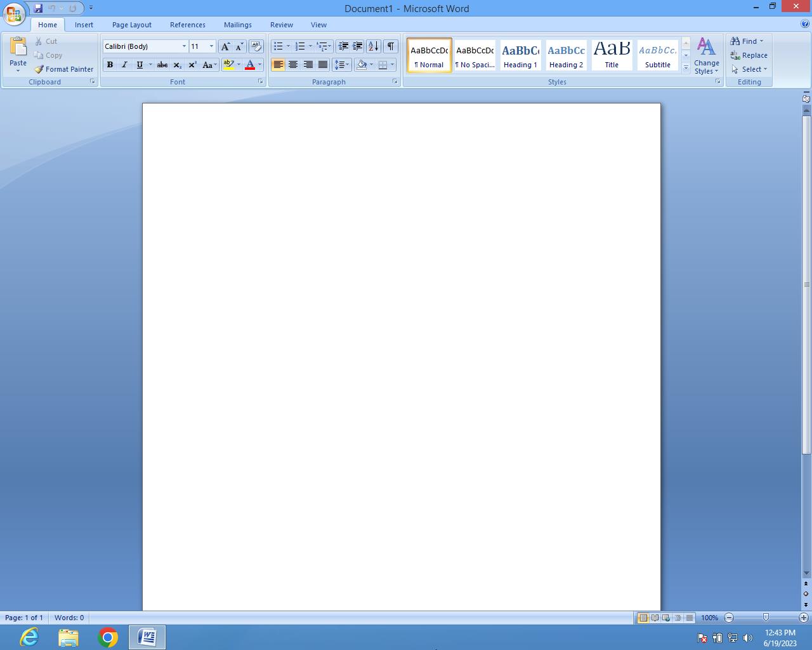
Task: Click the Superscript icon
Action: pyautogui.click(x=192, y=65)
